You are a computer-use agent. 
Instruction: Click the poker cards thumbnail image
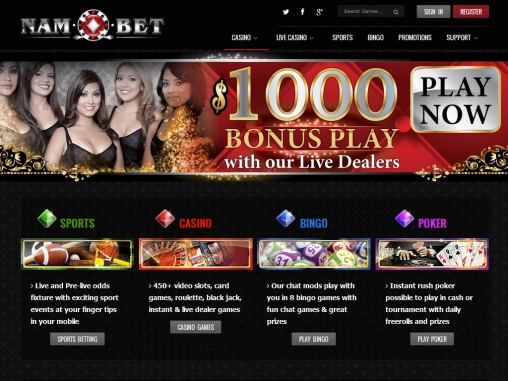click(x=432, y=254)
